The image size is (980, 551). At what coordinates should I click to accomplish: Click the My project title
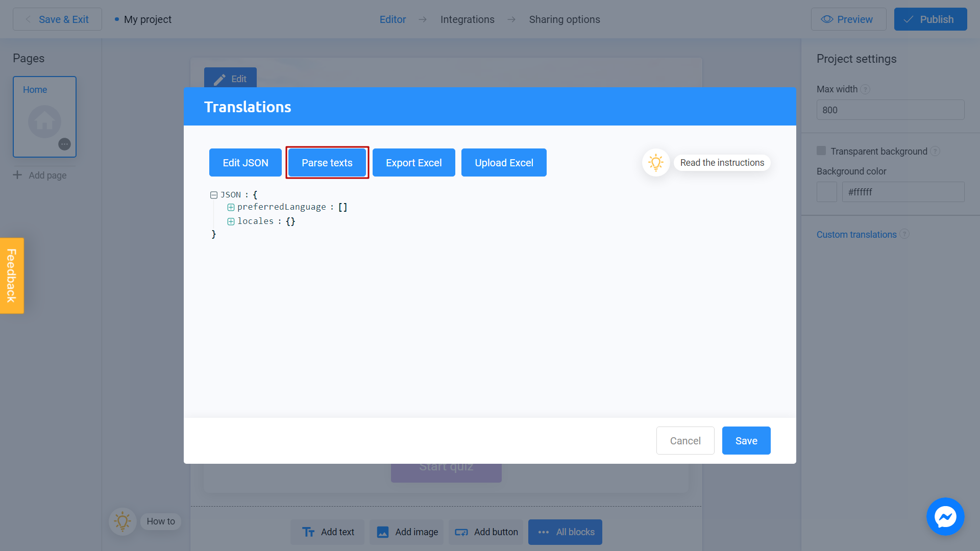click(148, 19)
